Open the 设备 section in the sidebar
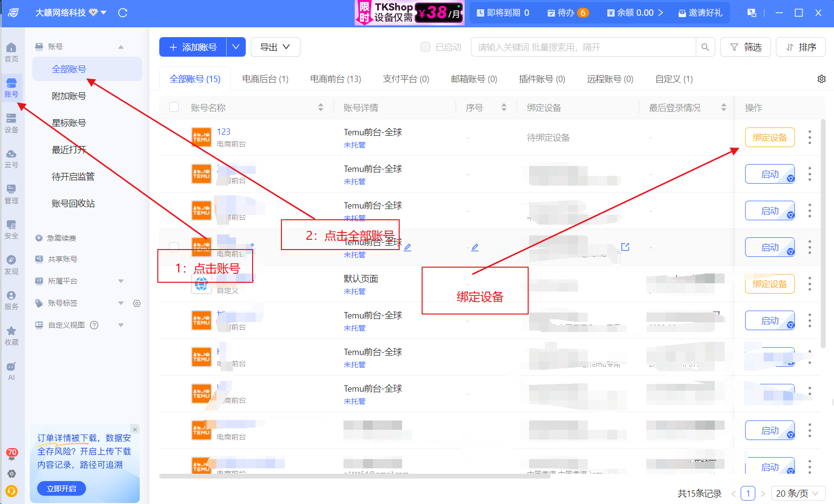The height and width of the screenshot is (504, 834). click(11, 123)
